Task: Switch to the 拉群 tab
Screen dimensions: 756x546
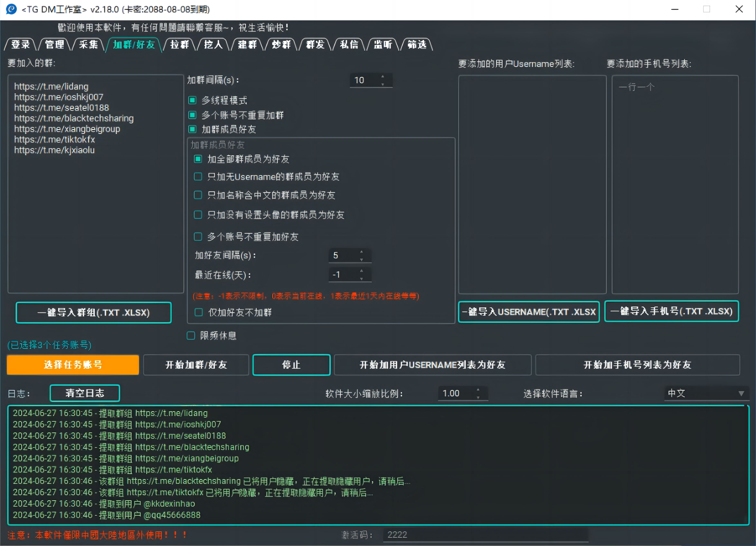Action: [179, 44]
